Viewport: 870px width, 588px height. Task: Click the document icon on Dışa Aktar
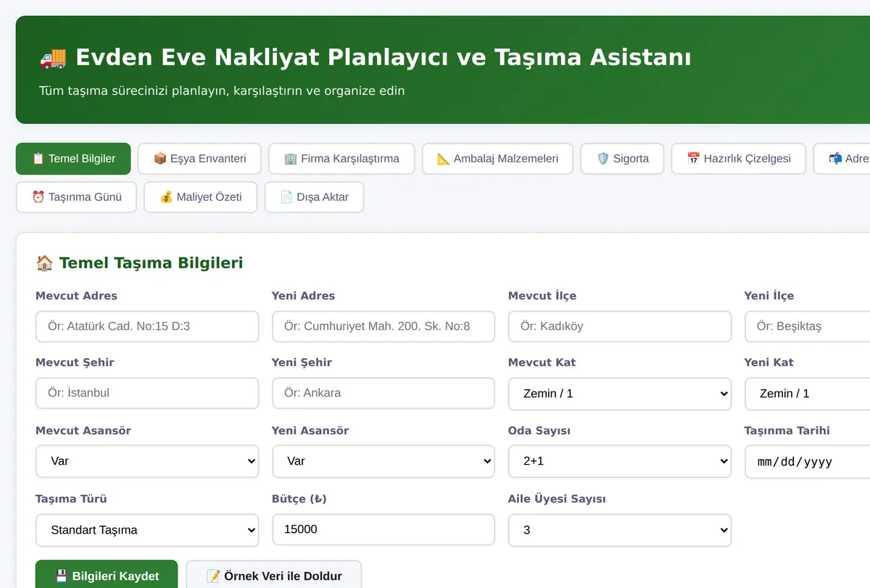[x=286, y=197]
